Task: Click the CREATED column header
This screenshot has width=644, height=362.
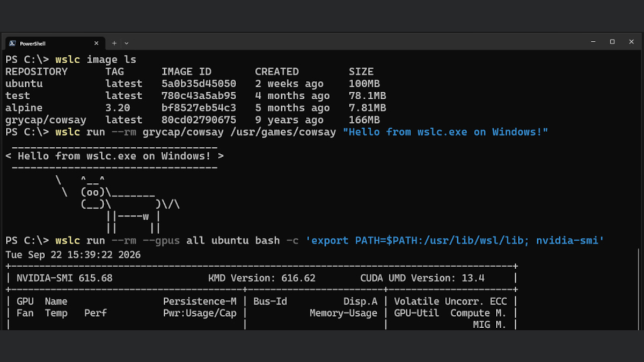Action: pyautogui.click(x=277, y=72)
